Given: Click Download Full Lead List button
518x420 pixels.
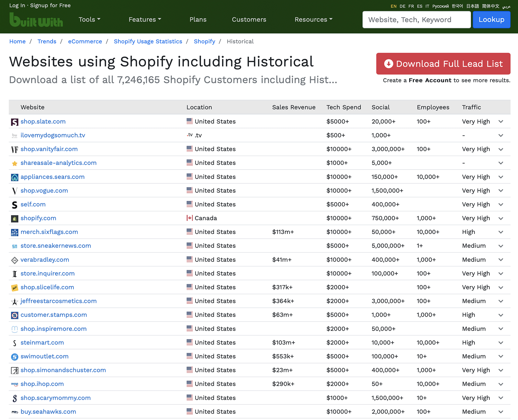Looking at the screenshot, I should click(443, 64).
